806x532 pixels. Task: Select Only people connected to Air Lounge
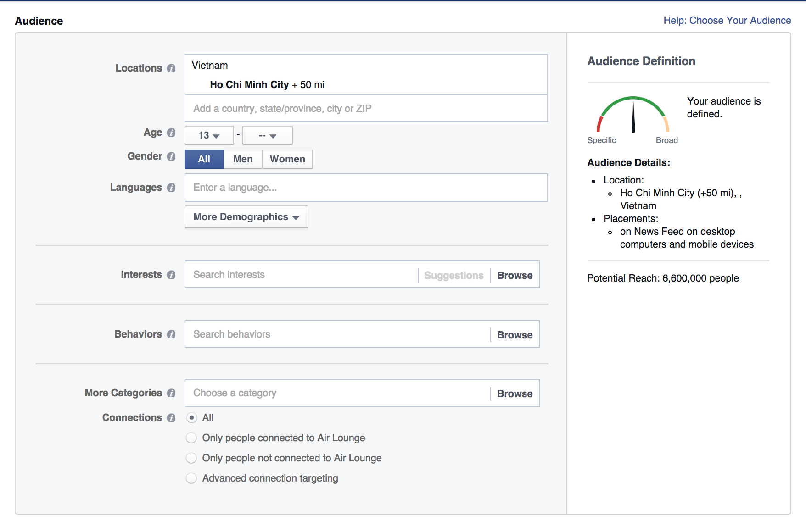[191, 438]
